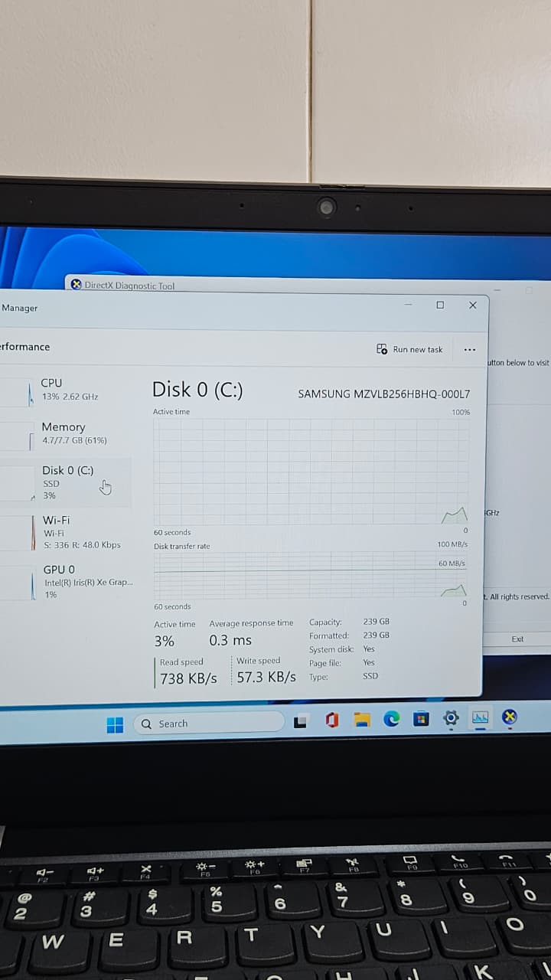The width and height of the screenshot is (551, 980).
Task: Select GPU 0 in the performance list
Action: tap(66, 581)
